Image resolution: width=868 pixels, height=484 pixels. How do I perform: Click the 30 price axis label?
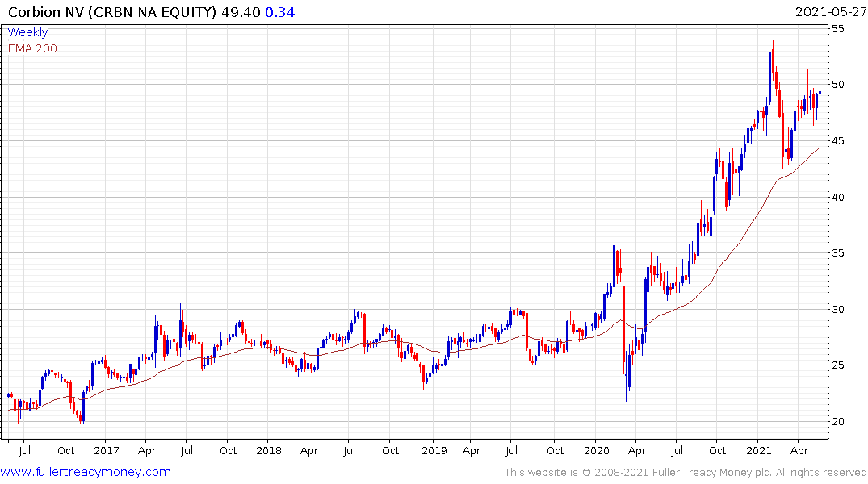[x=838, y=309]
